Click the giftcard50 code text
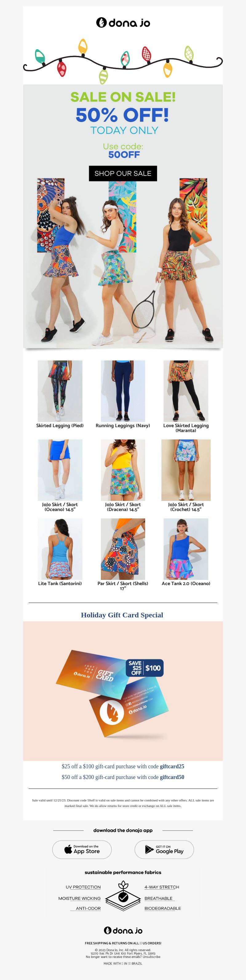This screenshot has height=980, width=246. [x=172, y=777]
